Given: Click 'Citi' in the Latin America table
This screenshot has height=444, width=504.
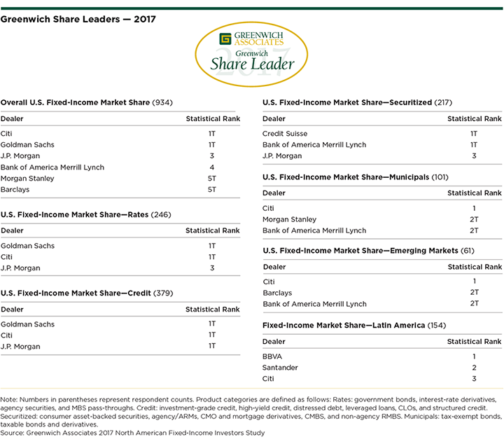Looking at the screenshot, I should point(268,379).
